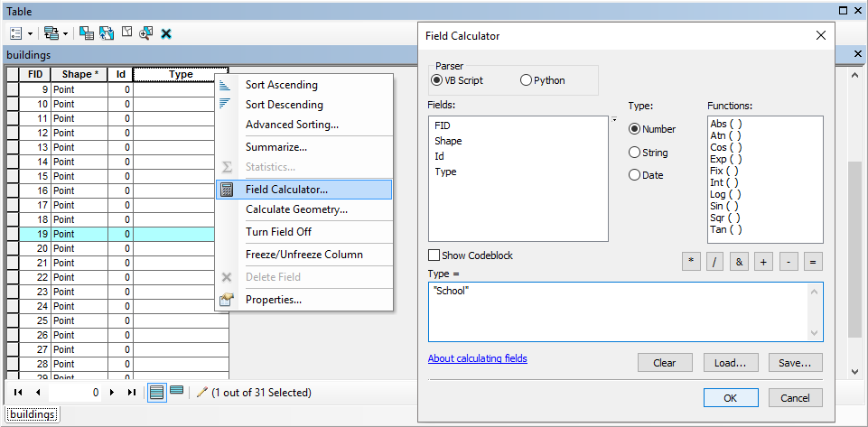Choose Calculate Geometry from context menu
868x427 pixels.
pyautogui.click(x=296, y=209)
